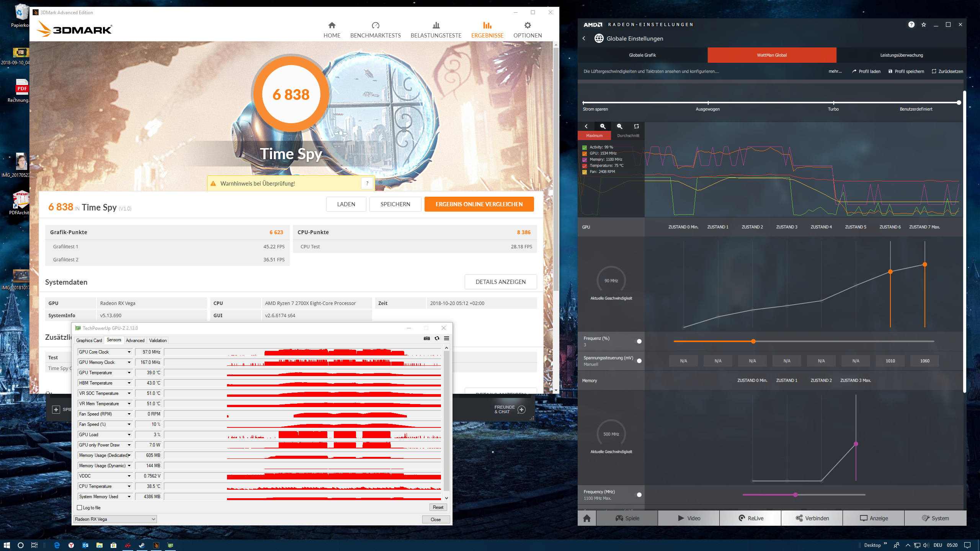Click the zoom-out magnifier in WattMan graph
This screenshot has height=551, width=980.
619,126
